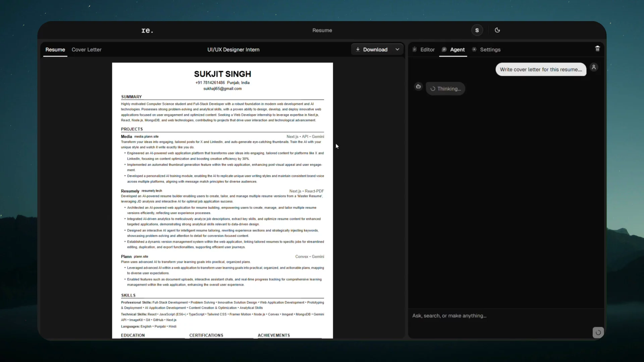Expand the Download options chevron
The image size is (644, 362).
point(397,49)
